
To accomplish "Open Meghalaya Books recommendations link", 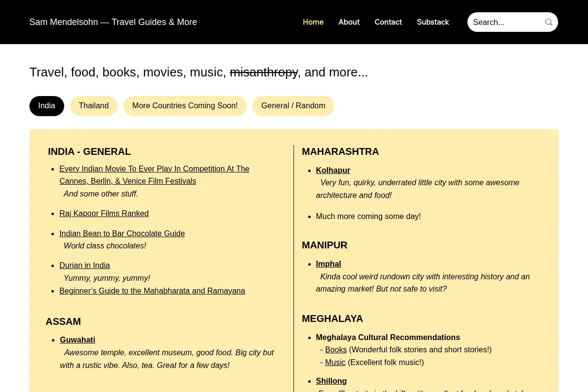I will pyautogui.click(x=336, y=350).
